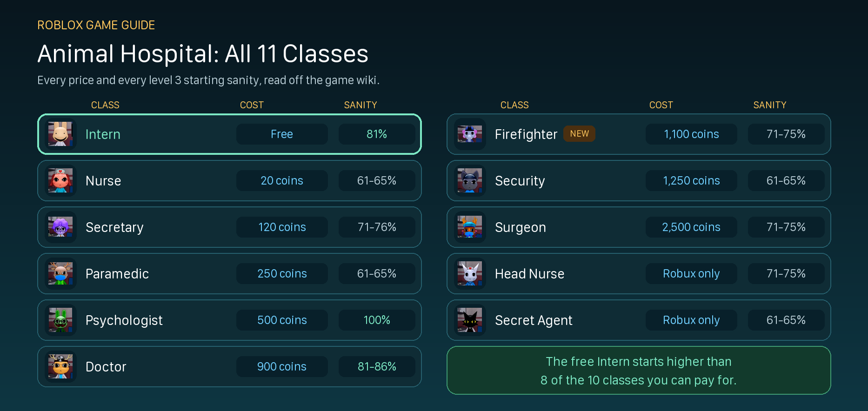Click the Security avatar icon
Screen dimensions: 868x411
click(470, 180)
